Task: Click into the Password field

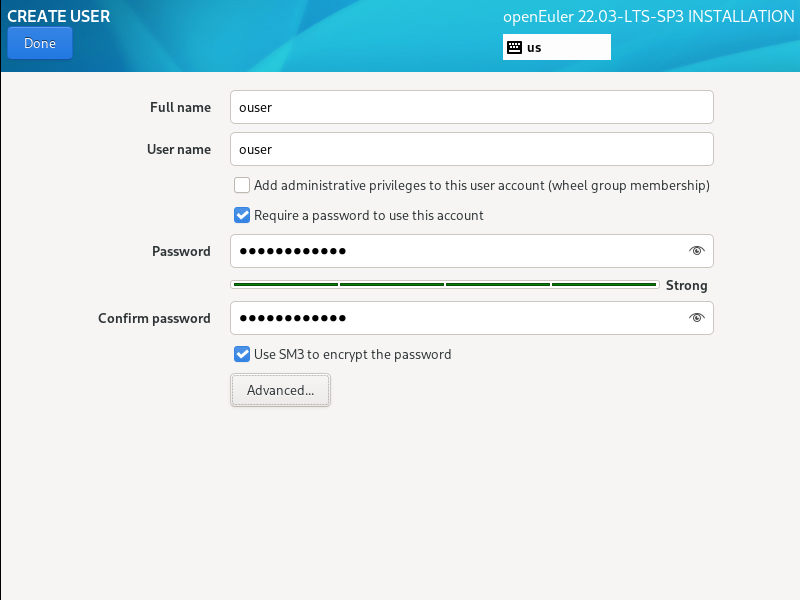Action: tap(455, 251)
